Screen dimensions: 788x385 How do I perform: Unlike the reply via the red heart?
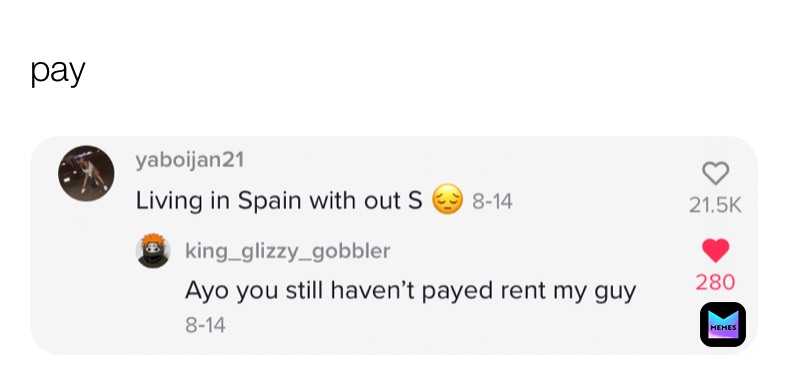pos(715,250)
